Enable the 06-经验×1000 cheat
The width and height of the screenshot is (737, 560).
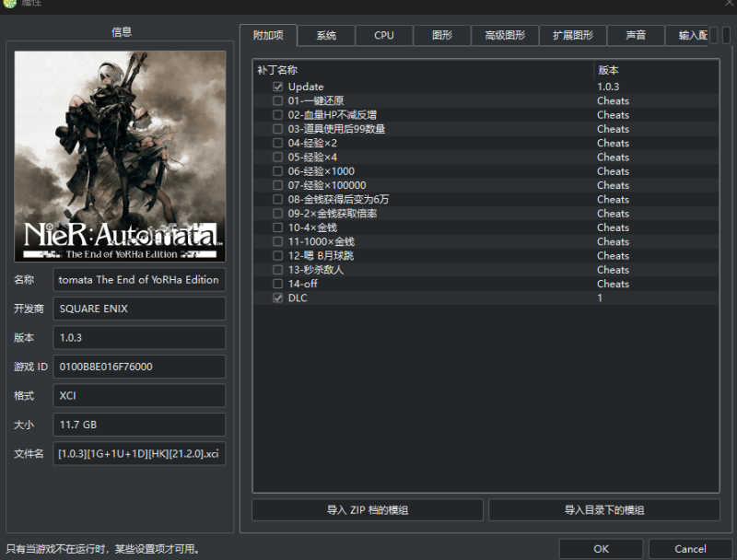coord(278,171)
